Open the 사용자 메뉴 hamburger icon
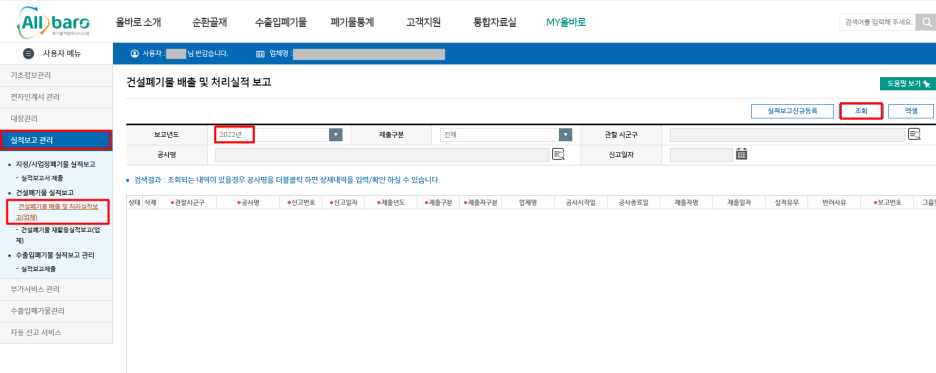Screen dimensions: 936x373 click(x=28, y=54)
